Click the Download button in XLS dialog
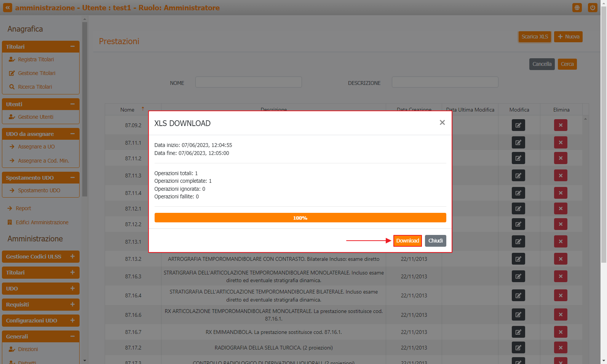This screenshot has width=607, height=364. point(407,241)
